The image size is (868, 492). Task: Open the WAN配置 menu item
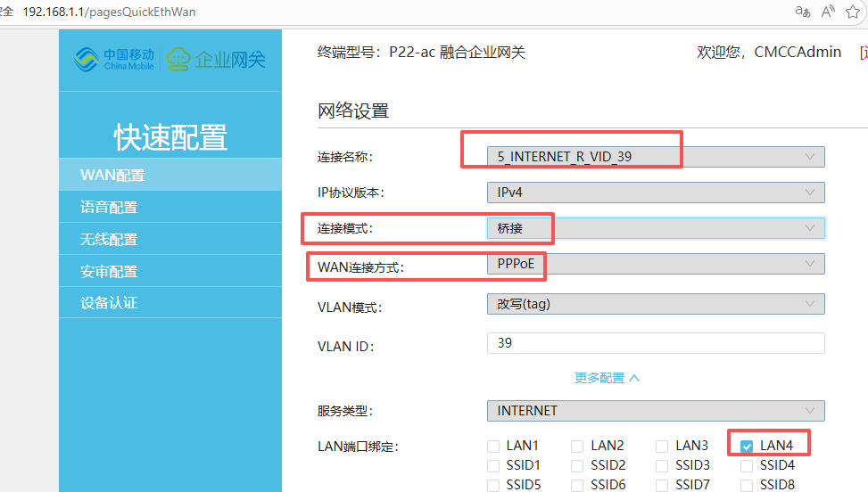pyautogui.click(x=170, y=175)
